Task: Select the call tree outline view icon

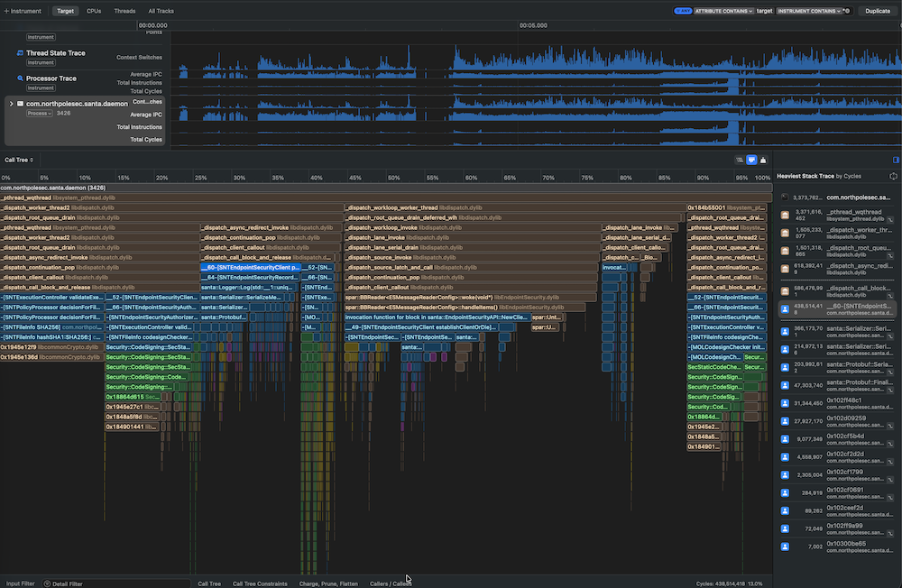Action: [740, 160]
